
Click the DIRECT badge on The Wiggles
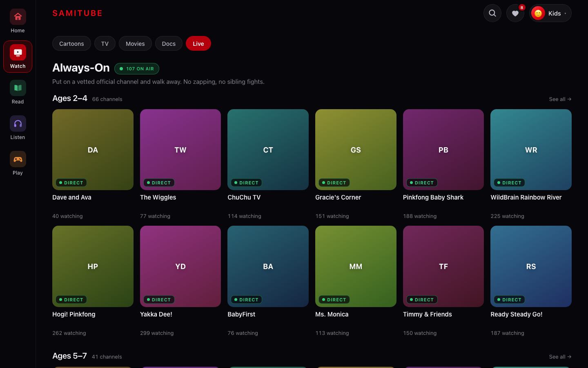pos(159,183)
